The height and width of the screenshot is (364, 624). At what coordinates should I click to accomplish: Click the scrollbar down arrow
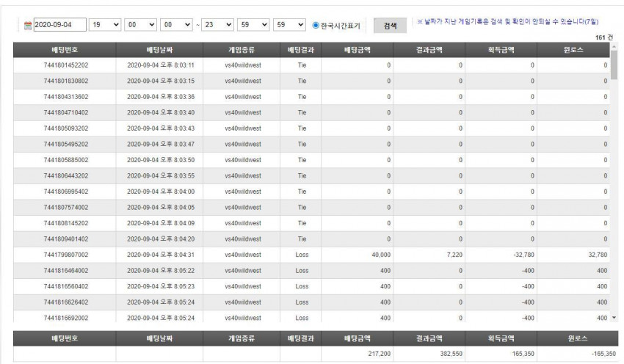pyautogui.click(x=614, y=318)
